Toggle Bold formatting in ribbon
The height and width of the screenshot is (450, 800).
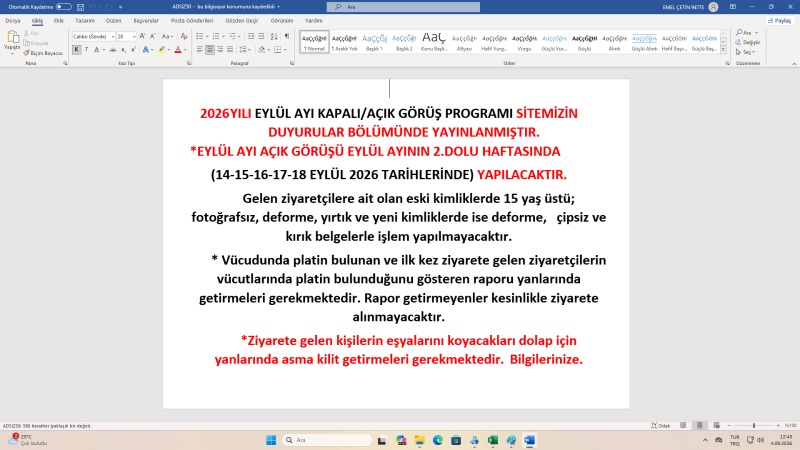pos(76,49)
